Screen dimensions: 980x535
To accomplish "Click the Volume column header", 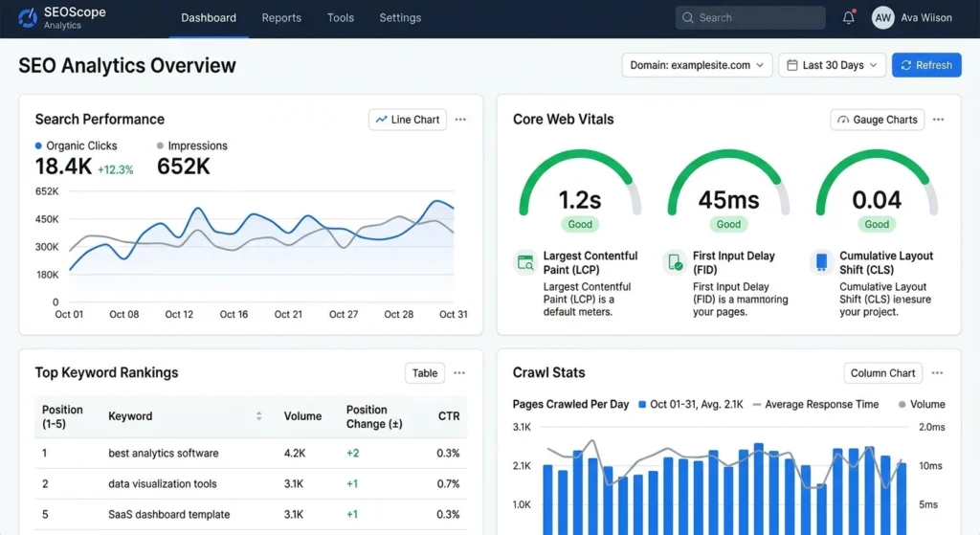I will point(302,416).
